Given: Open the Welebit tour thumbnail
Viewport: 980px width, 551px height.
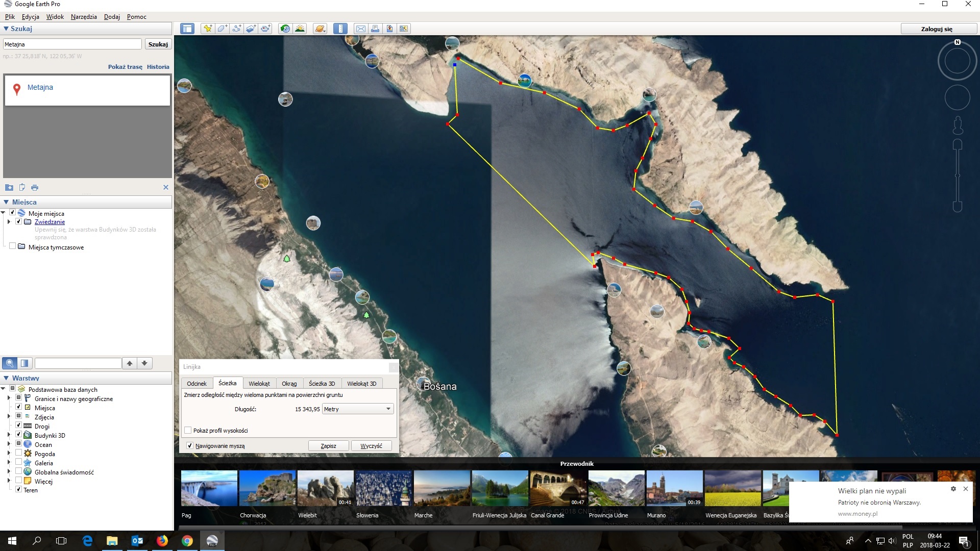Looking at the screenshot, I should pos(325,488).
